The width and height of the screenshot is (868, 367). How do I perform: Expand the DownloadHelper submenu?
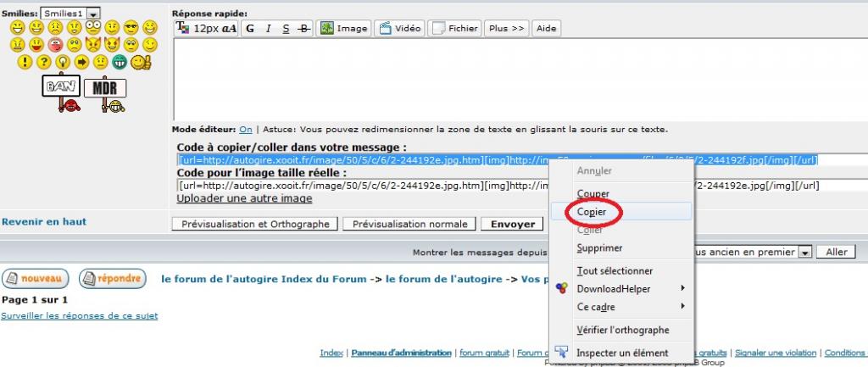tap(623, 288)
